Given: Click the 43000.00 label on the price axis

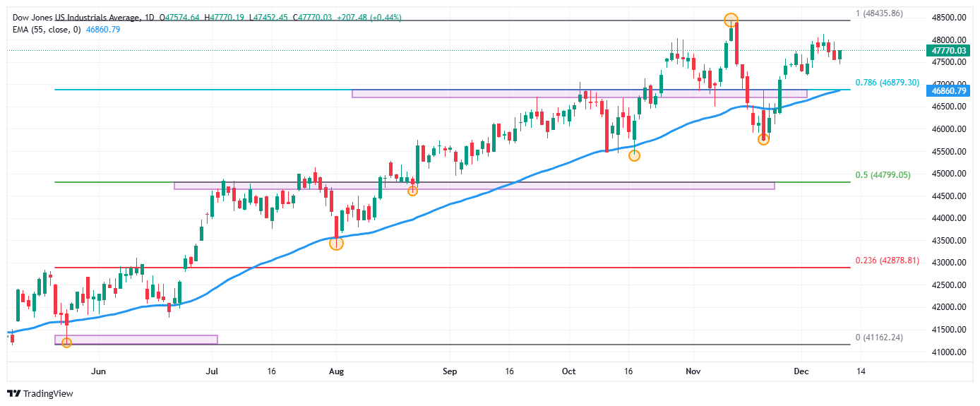Looking at the screenshot, I should tap(947, 263).
